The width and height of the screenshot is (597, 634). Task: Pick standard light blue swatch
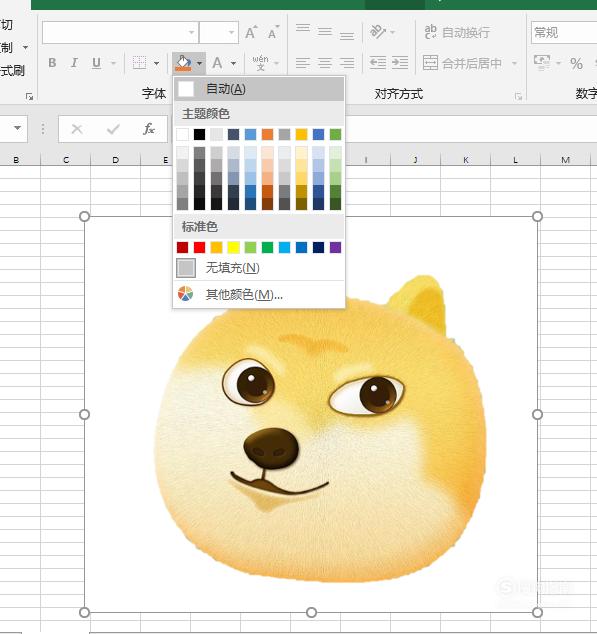(284, 247)
